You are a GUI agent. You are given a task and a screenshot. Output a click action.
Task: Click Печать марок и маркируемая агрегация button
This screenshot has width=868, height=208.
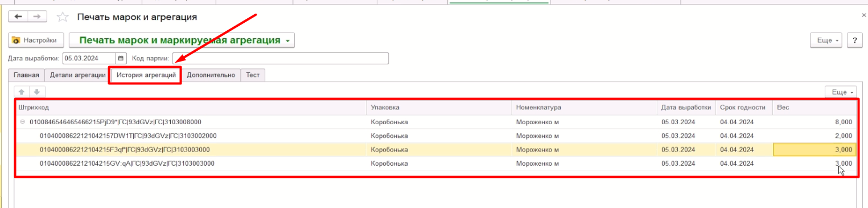(182, 40)
